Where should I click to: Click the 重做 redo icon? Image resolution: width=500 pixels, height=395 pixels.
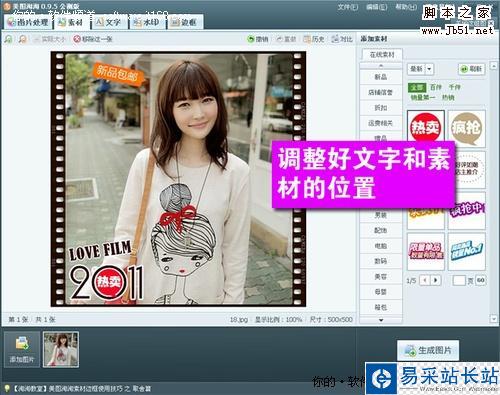pyautogui.click(x=279, y=39)
